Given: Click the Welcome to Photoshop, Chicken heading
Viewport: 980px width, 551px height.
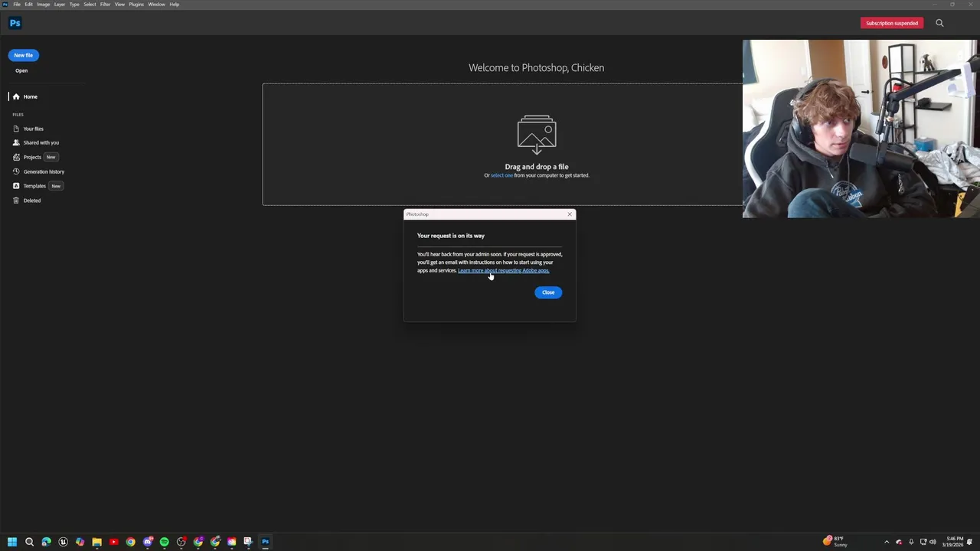Looking at the screenshot, I should (536, 67).
